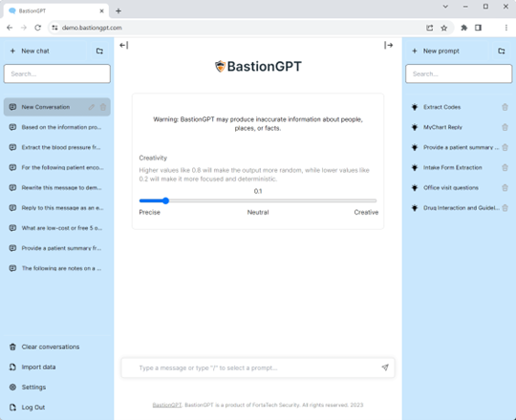
Task: Delete the Provide a patient summary prompt
Action: [505, 147]
